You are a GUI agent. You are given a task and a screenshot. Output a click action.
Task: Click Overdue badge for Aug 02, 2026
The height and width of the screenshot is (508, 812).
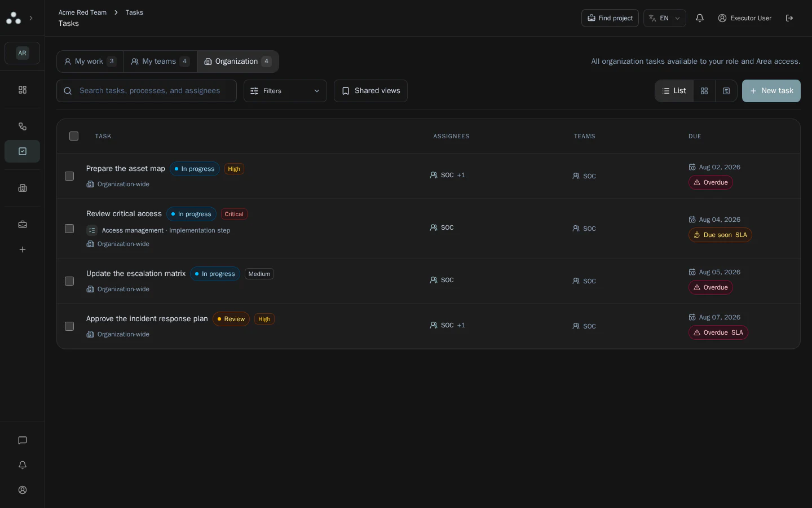710,182
